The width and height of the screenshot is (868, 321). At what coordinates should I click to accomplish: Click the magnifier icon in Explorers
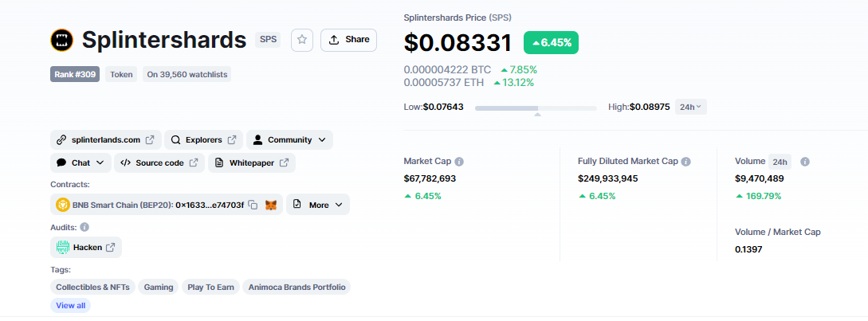tap(175, 140)
